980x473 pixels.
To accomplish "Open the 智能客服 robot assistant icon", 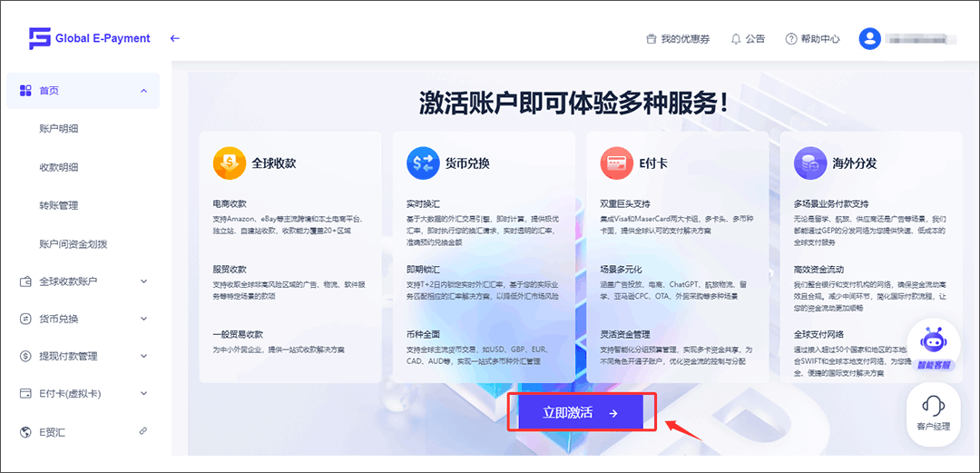I will [x=933, y=342].
